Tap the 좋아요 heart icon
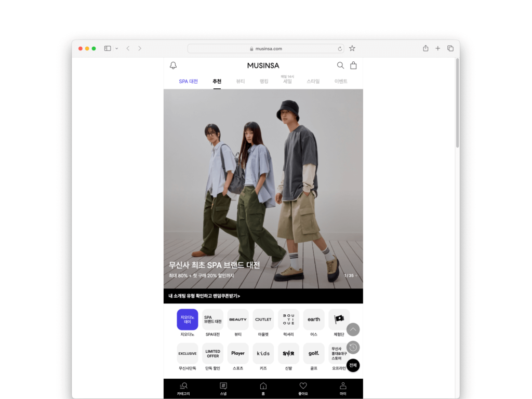Screen dimensions: 532x399 (303, 386)
